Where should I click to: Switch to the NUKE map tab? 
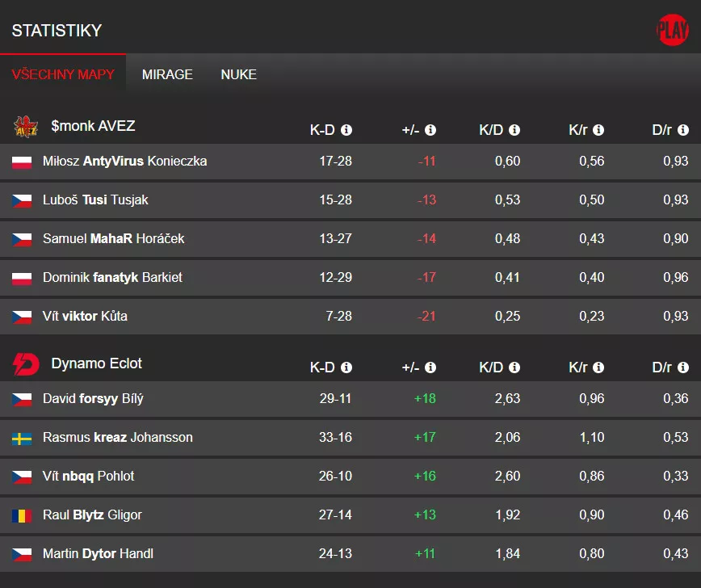238,74
